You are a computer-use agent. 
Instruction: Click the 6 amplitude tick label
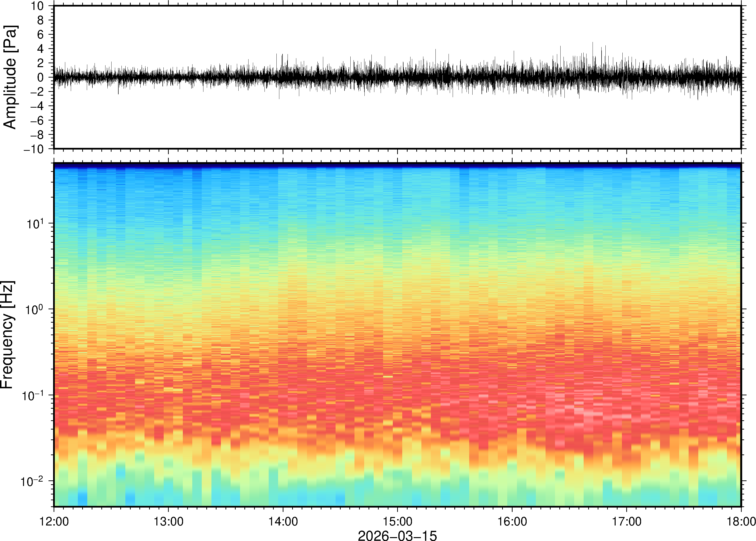click(x=40, y=34)
